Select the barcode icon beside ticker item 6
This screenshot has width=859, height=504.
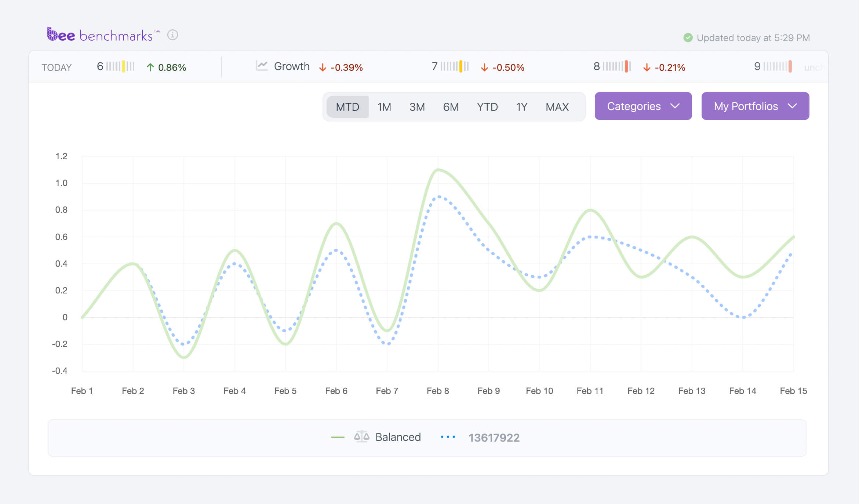tap(120, 67)
